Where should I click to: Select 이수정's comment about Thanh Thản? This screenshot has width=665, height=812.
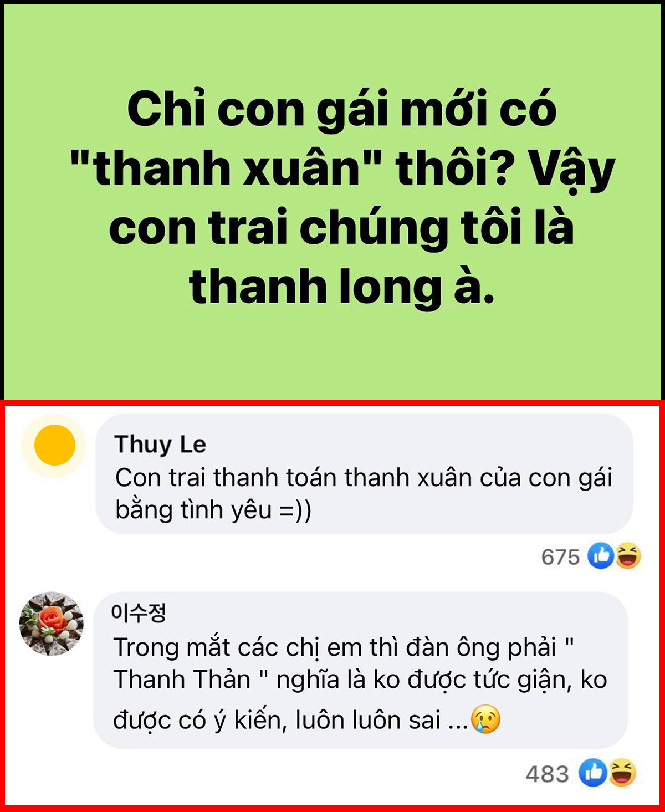coord(360,683)
